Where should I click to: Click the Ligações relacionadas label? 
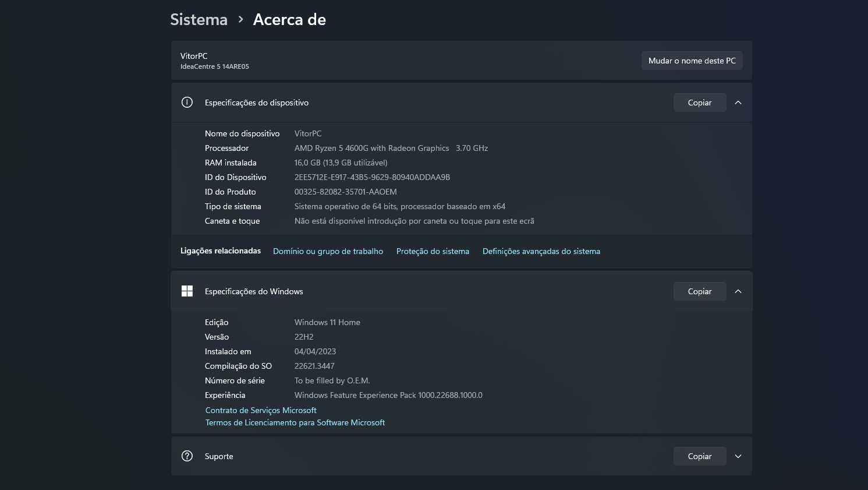tap(221, 251)
